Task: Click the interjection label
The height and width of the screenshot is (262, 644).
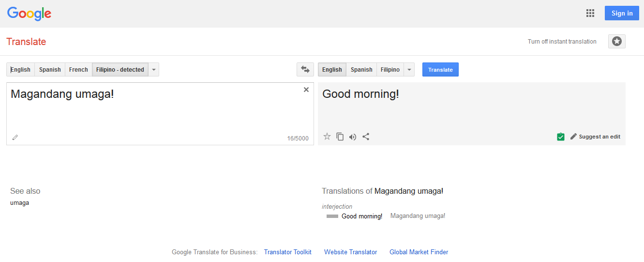Action: (337, 207)
